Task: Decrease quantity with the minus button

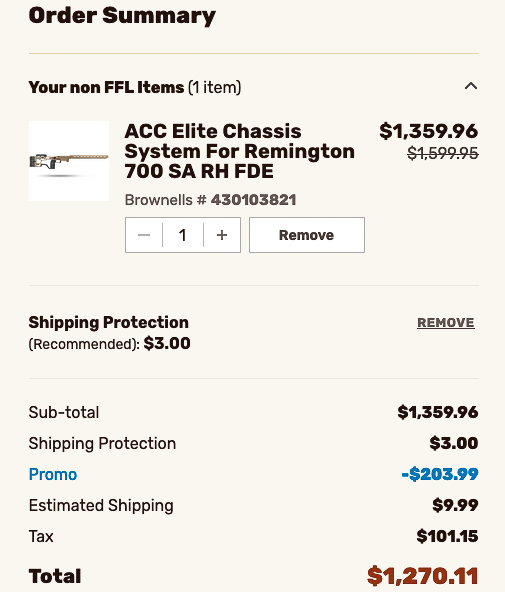Action: (144, 235)
